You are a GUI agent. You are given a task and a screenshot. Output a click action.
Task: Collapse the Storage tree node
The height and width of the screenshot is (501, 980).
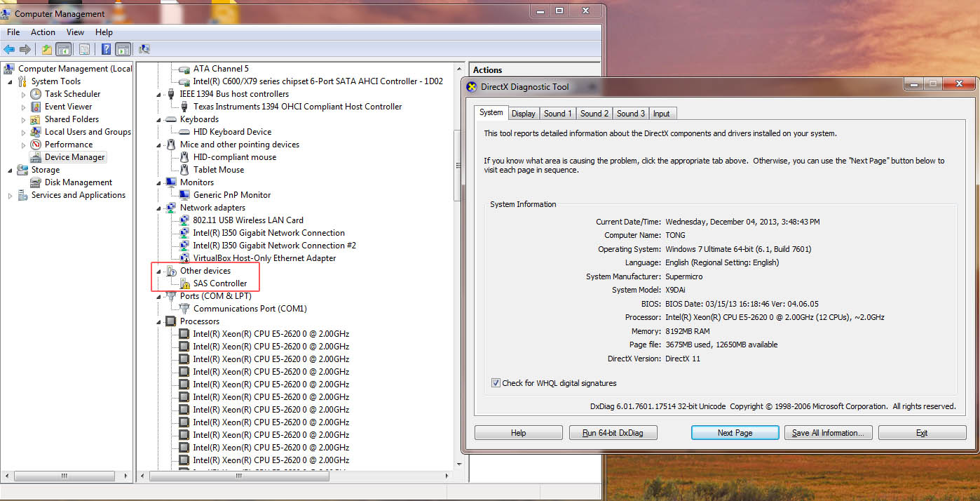tap(10, 170)
